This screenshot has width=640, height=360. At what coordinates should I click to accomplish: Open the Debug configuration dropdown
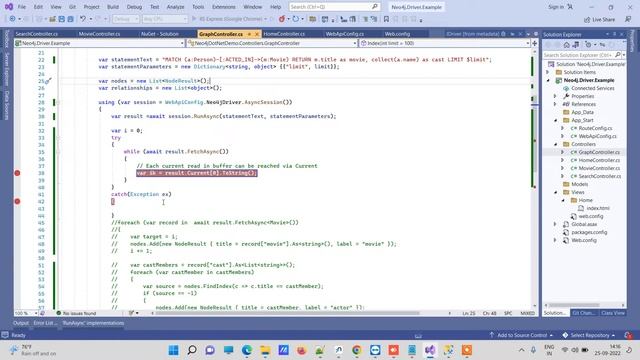[126, 19]
